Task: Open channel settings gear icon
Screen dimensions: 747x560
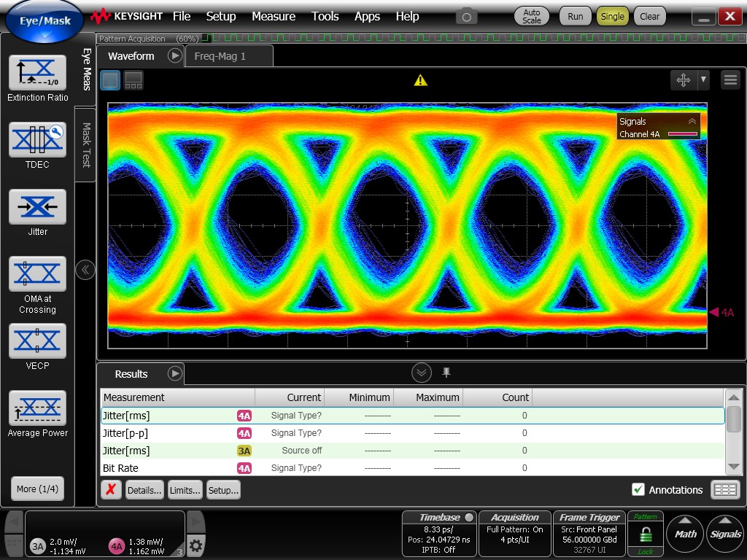Action: (x=196, y=545)
